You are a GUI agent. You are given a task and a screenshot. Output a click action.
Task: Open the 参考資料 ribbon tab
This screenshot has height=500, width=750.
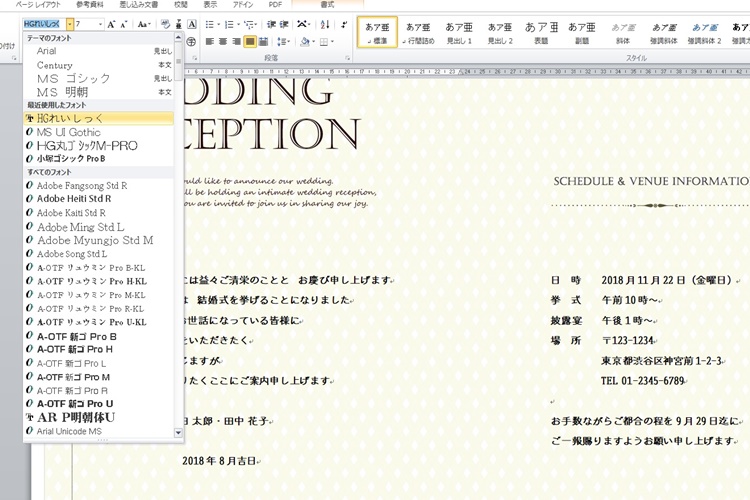click(x=95, y=5)
